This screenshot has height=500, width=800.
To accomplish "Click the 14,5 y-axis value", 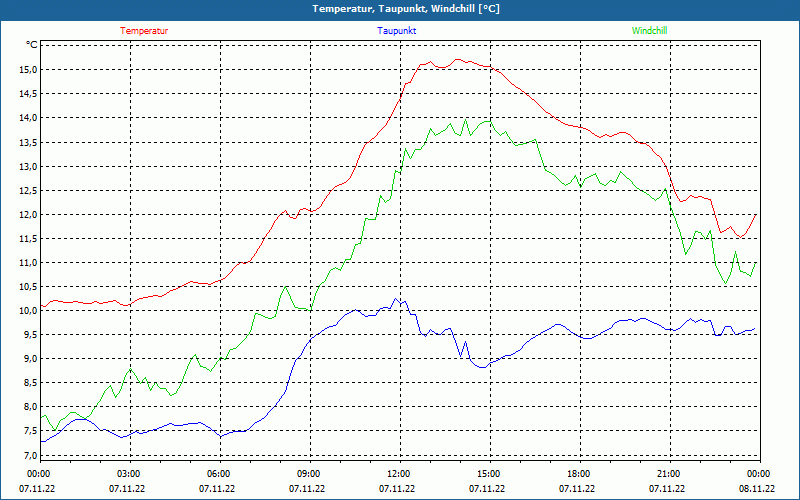I will coord(28,93).
